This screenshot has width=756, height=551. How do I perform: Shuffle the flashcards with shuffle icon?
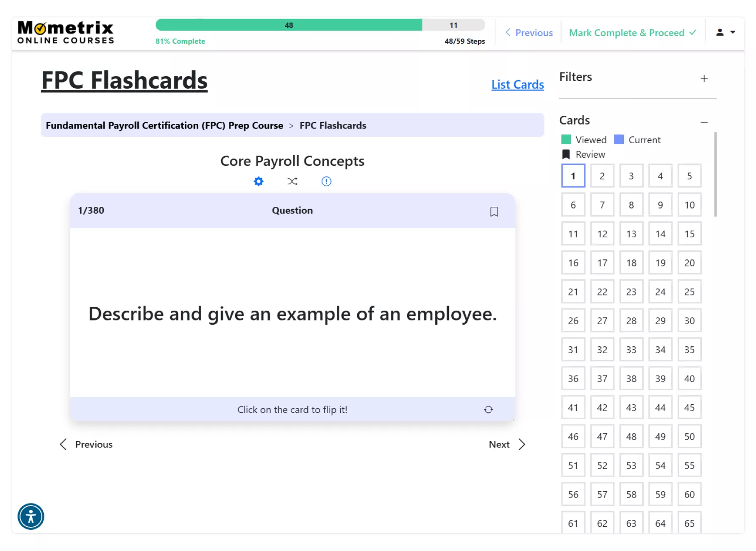pyautogui.click(x=292, y=181)
